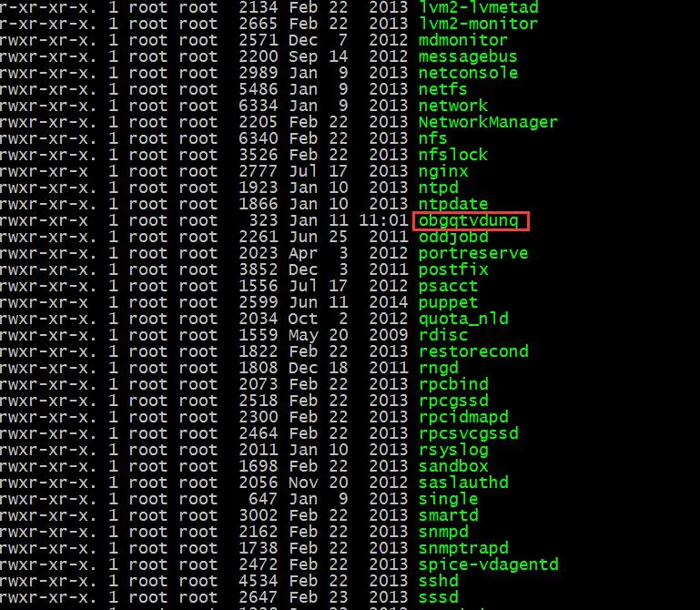Click the sshd filename
The height and width of the screenshot is (610, 700).
pyautogui.click(x=439, y=581)
